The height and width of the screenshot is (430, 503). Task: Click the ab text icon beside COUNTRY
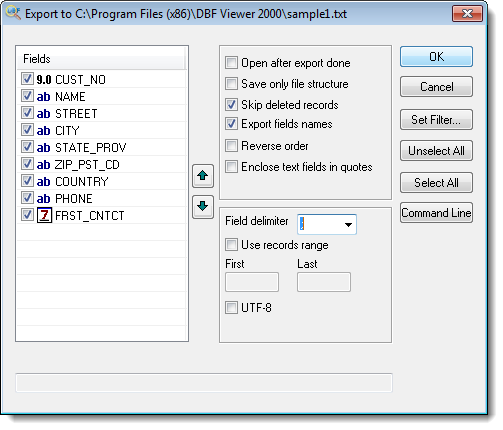43,182
